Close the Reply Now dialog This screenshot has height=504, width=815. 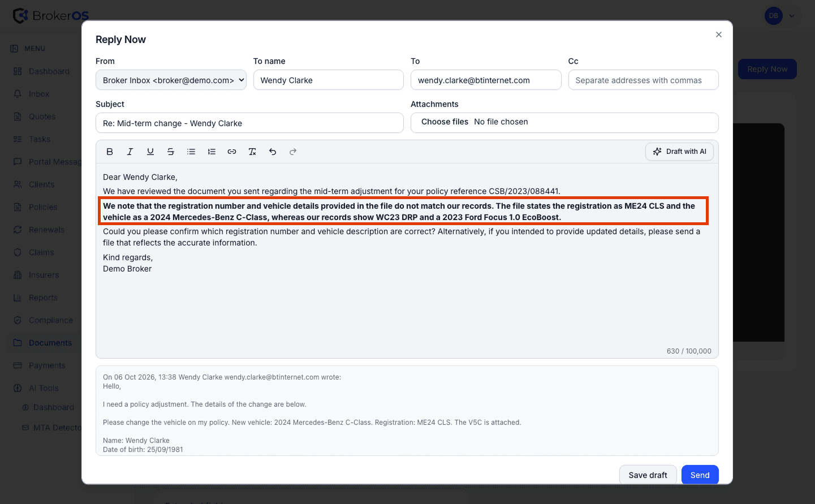click(719, 35)
